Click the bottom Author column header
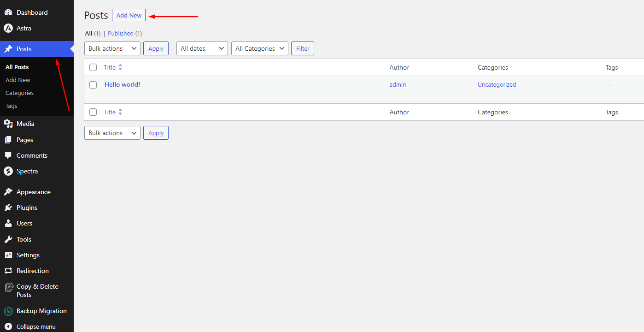644x332 pixels. tap(399, 112)
